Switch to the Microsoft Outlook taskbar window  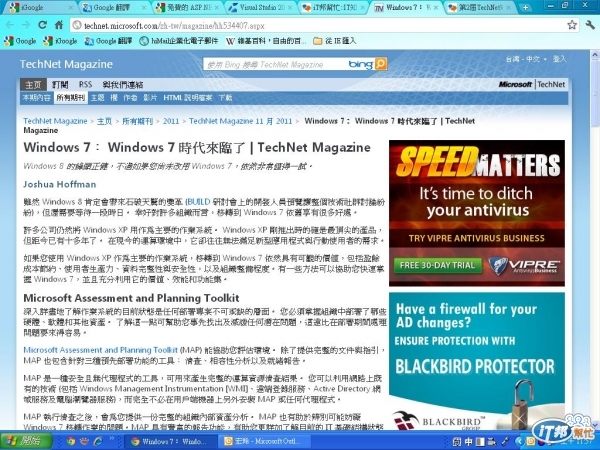265,441
